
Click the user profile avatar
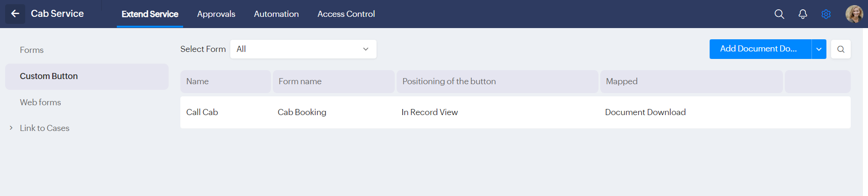click(854, 14)
